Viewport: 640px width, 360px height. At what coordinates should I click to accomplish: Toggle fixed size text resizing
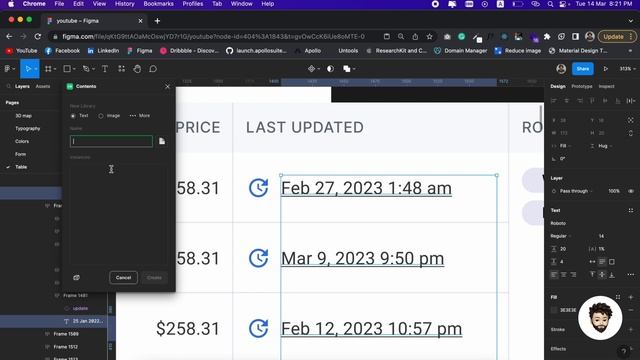(612, 262)
